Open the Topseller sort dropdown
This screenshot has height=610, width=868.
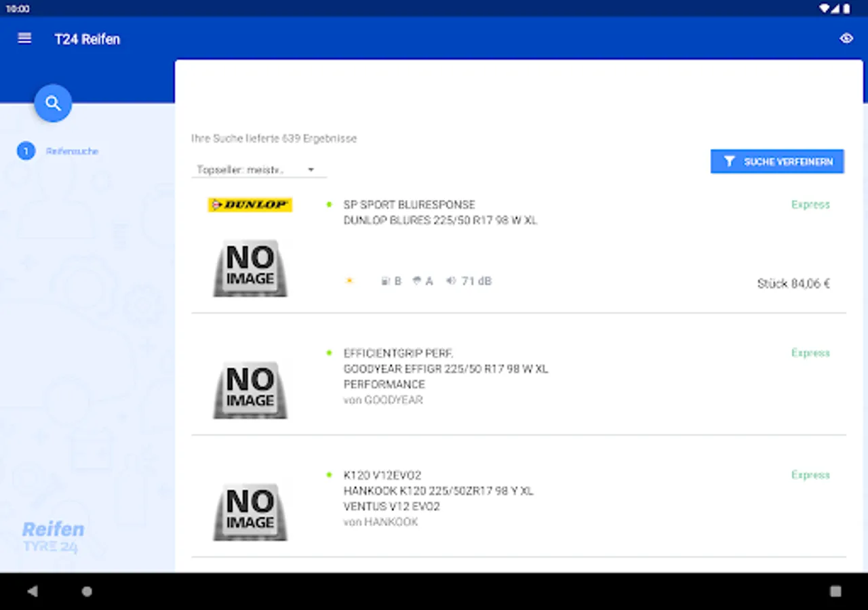click(x=258, y=169)
